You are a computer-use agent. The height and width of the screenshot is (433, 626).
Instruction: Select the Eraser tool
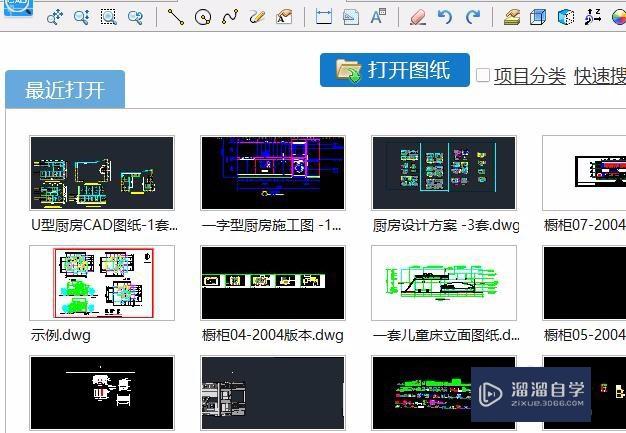(x=418, y=17)
